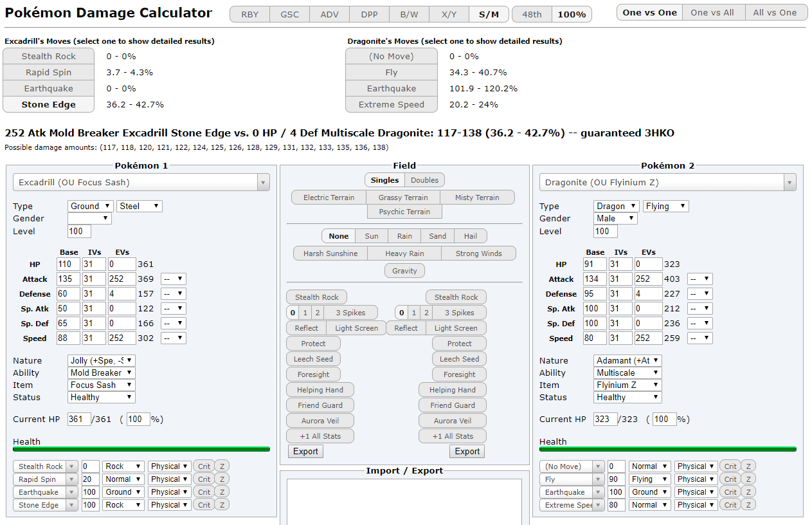The width and height of the screenshot is (812, 525).
Task: Select Rapid Spin in Excadrill's moves
Action: (x=48, y=73)
